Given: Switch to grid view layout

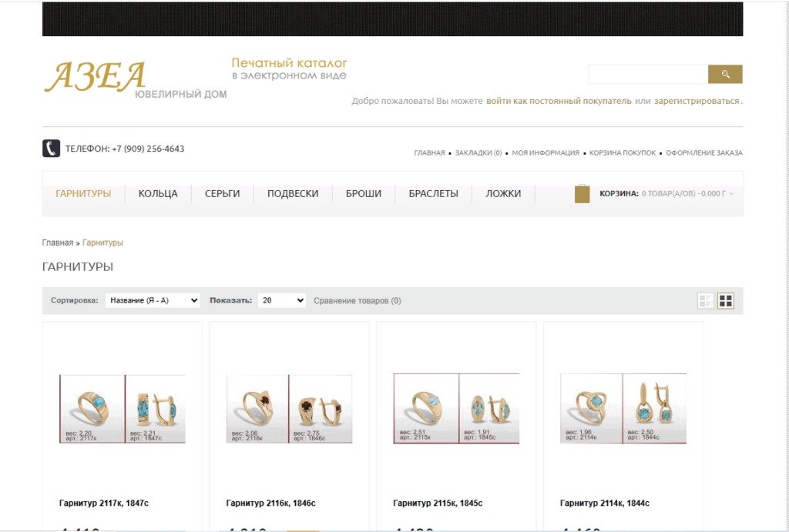Looking at the screenshot, I should tap(726, 301).
